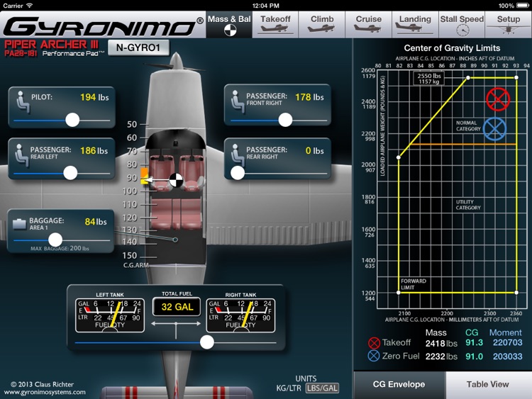Click the Front Right 178 lbs value

309,97
